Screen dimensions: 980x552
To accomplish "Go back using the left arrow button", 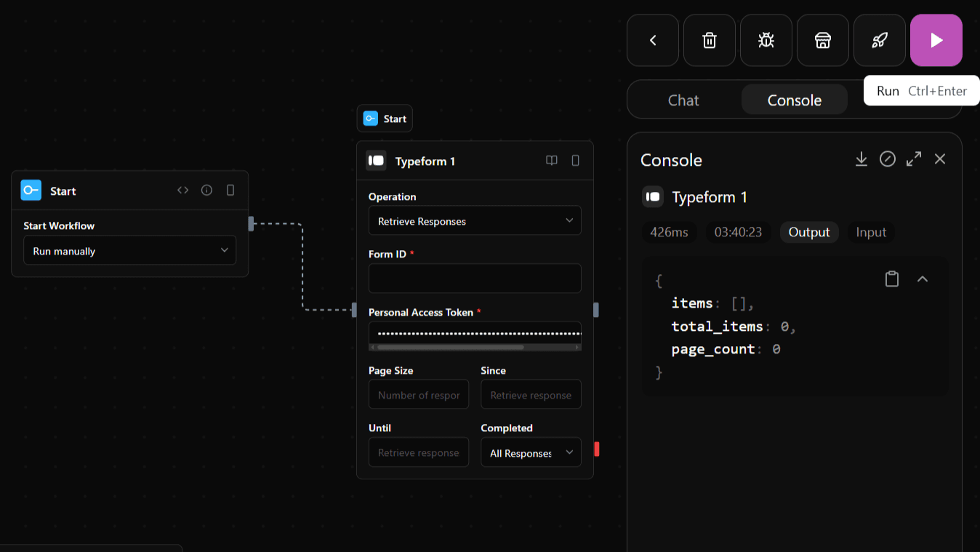I will [x=652, y=40].
